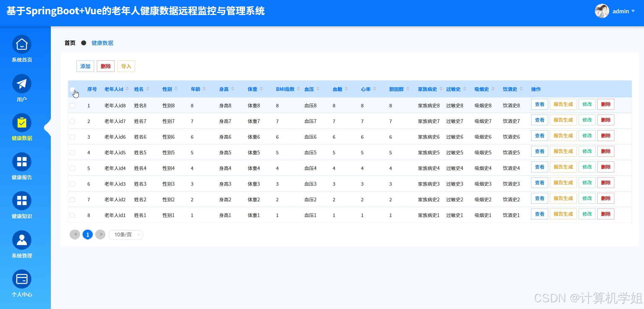Sort by 吸烟史 column arrows
The height and width of the screenshot is (309, 644).
pyautogui.click(x=493, y=89)
